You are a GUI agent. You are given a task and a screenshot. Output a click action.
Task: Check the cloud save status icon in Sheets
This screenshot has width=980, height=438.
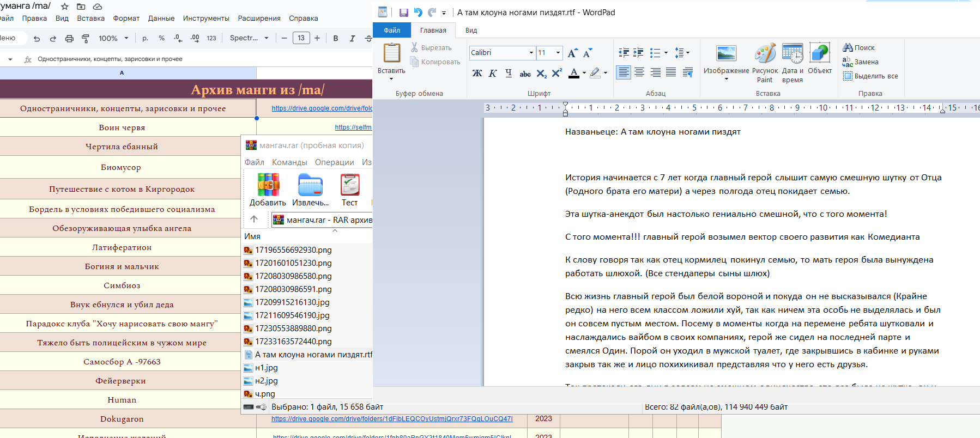point(98,7)
